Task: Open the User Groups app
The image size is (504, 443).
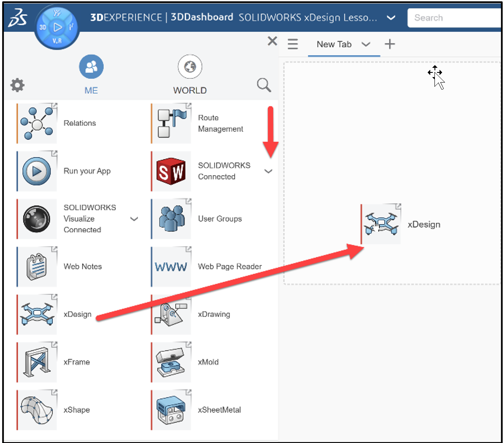Action: (x=171, y=219)
